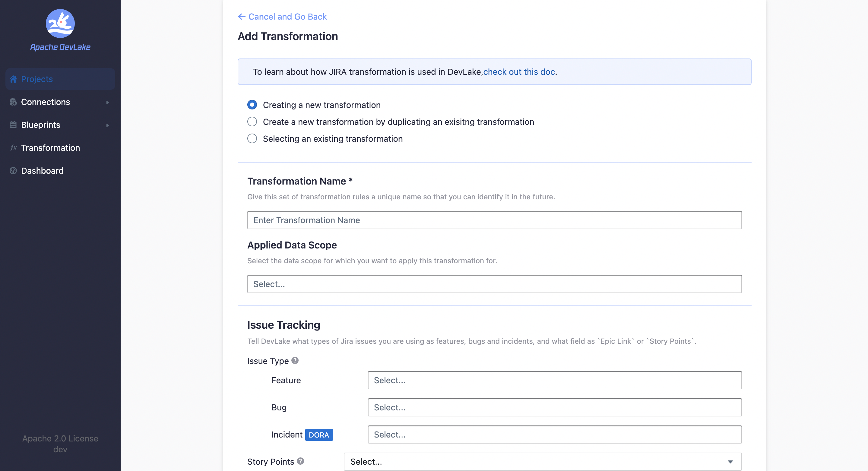Expand the Connections submenu arrow

[x=107, y=102]
